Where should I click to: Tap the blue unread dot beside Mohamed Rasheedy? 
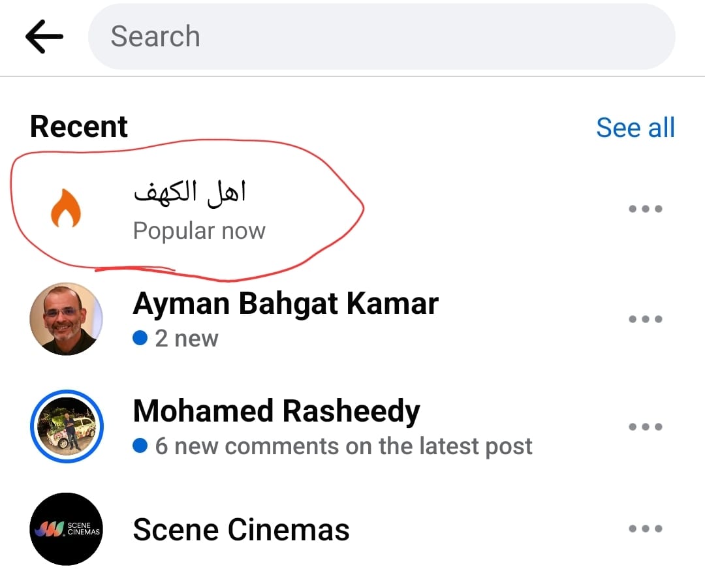[139, 446]
